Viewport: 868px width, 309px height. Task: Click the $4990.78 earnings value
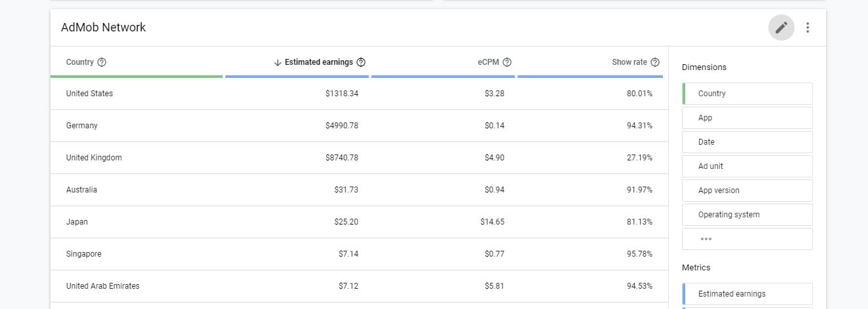(x=342, y=126)
